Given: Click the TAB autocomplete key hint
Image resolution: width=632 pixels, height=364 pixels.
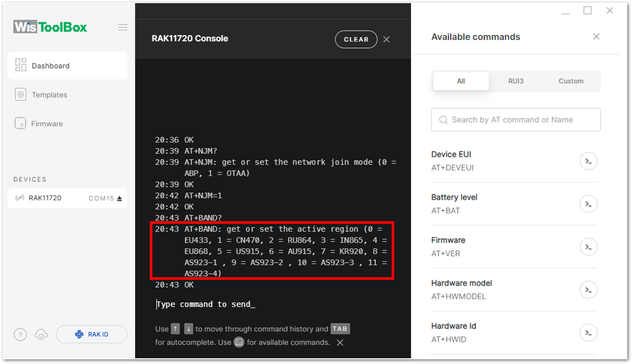Looking at the screenshot, I should 340,329.
